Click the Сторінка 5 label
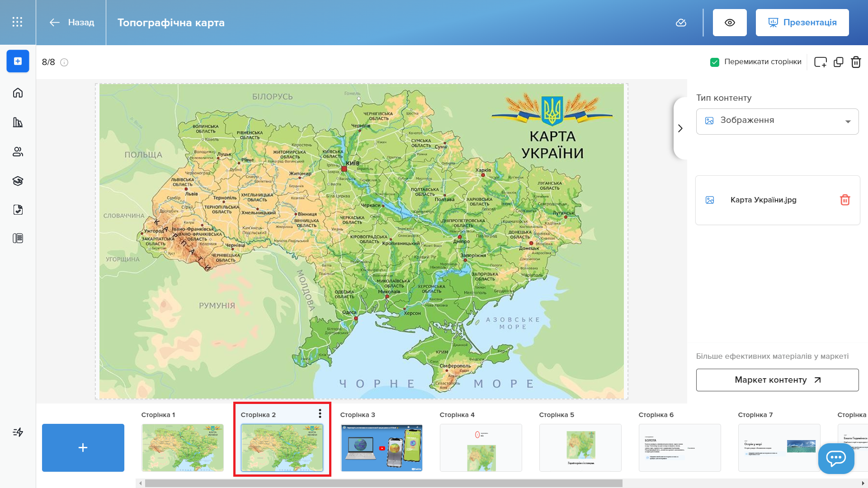 557,415
